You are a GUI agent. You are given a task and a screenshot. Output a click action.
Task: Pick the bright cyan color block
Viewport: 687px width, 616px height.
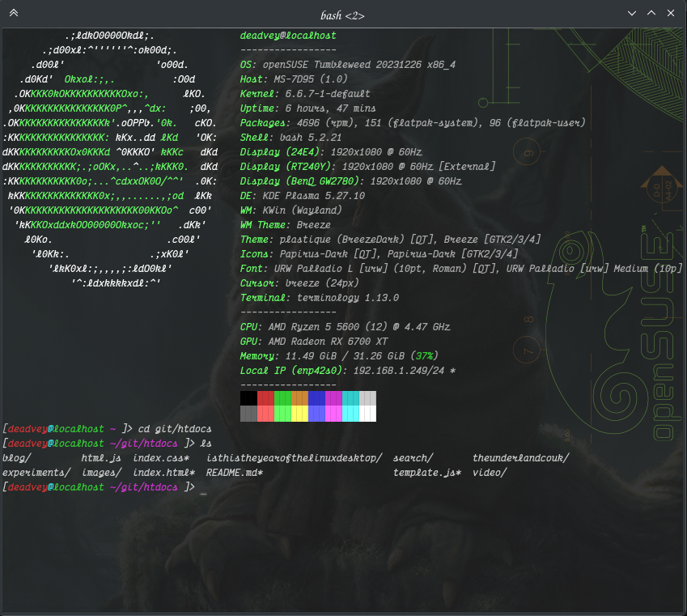[x=350, y=414]
